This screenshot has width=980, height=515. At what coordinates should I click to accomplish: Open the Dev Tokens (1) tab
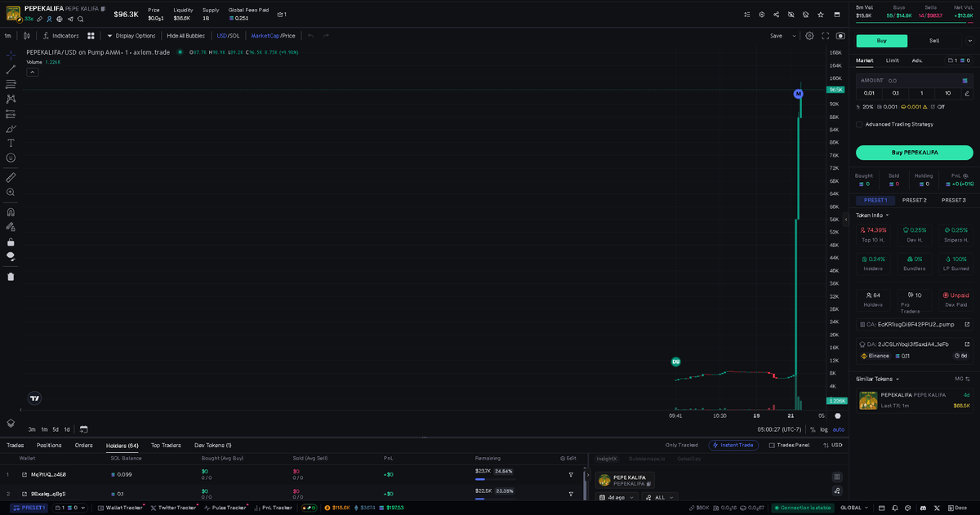point(213,445)
